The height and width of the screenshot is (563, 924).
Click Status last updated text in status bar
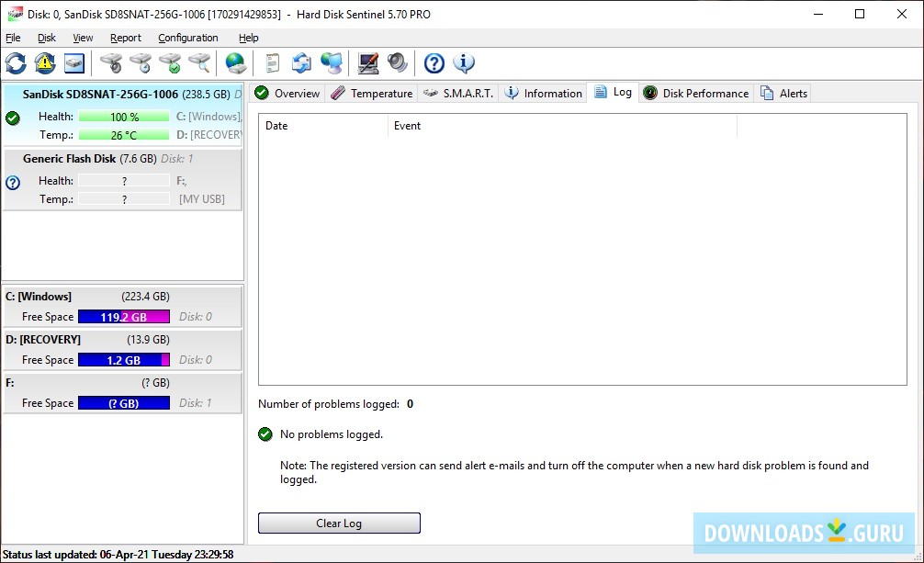point(118,555)
